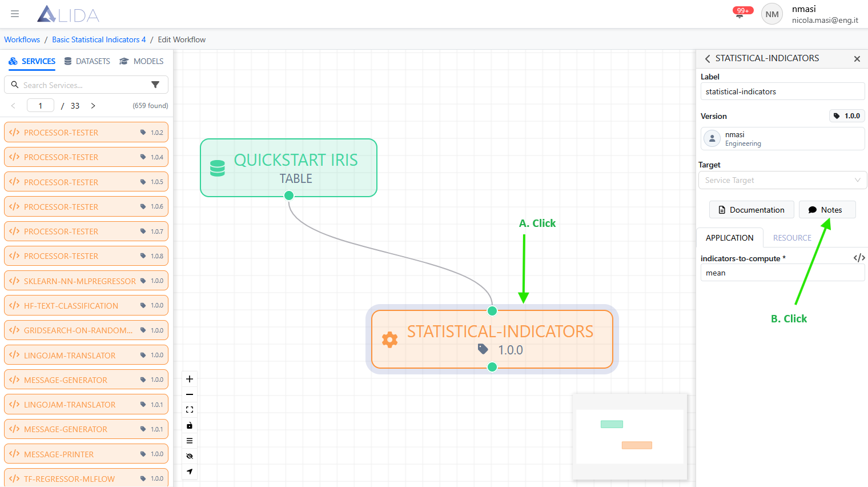Select the GRIDSEARCH-ON-RANDOM service
The image size is (868, 487).
click(x=86, y=330)
